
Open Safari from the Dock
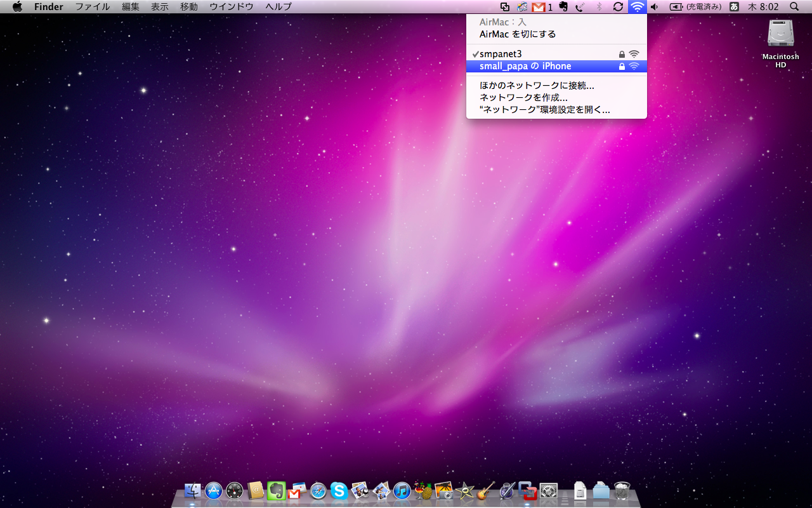[x=318, y=490]
